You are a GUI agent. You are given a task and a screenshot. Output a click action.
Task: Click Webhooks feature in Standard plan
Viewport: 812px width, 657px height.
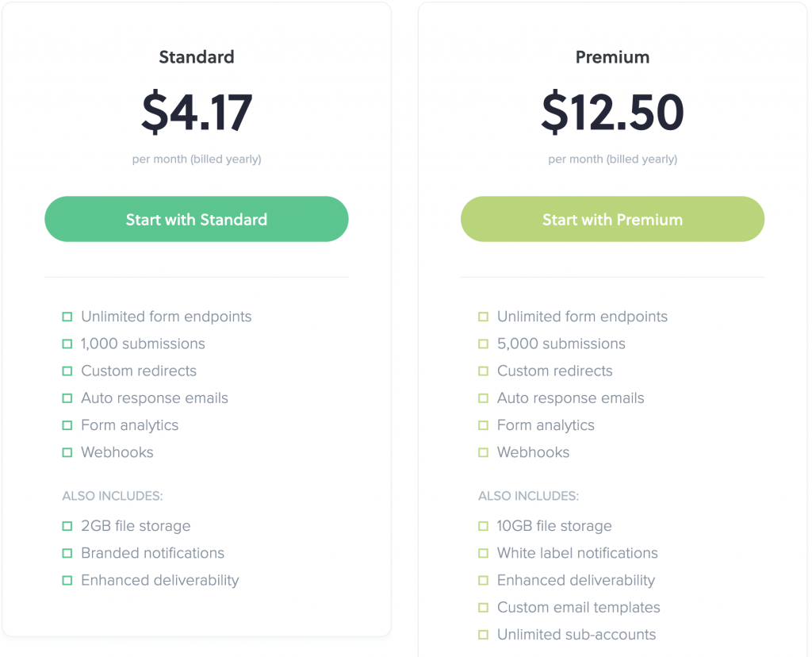pyautogui.click(x=117, y=452)
